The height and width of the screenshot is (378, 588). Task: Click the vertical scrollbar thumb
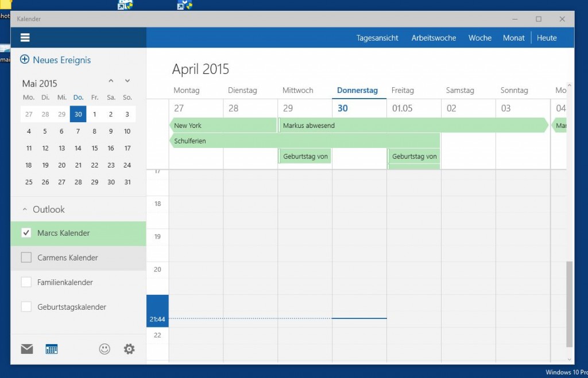[x=569, y=304]
